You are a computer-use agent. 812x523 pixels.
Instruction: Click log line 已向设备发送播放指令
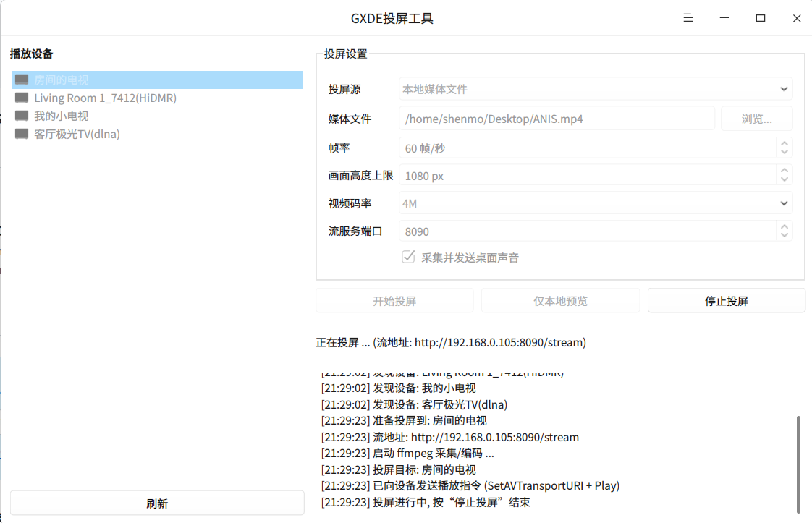point(470,485)
